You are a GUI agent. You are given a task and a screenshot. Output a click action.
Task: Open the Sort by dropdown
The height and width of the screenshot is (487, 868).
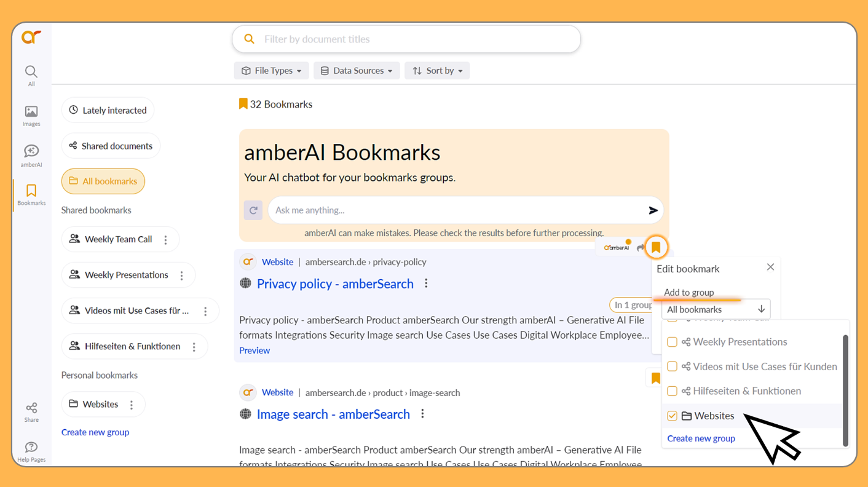[437, 71]
